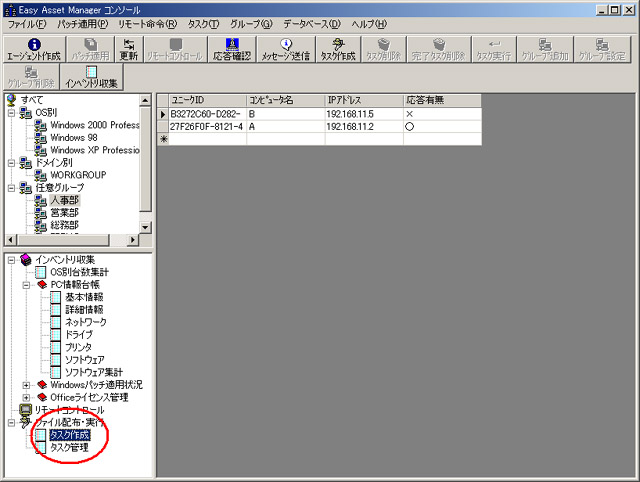Open the リモート命令(R) menu
Image resolution: width=640 pixels, height=482 pixels.
click(148, 24)
